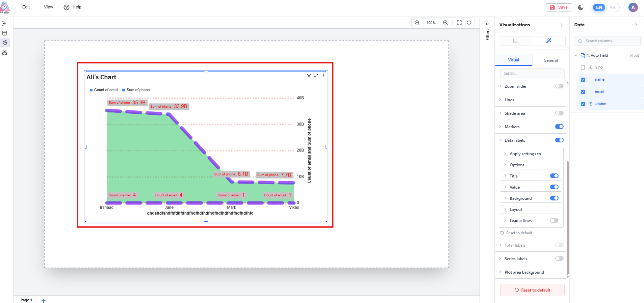
Task: Toggle dark mode with the moon icon
Action: 581,7
